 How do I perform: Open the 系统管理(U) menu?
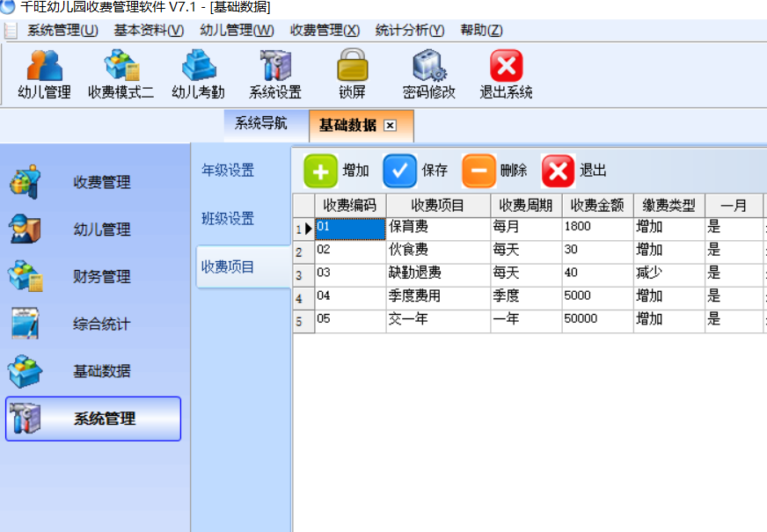62,30
